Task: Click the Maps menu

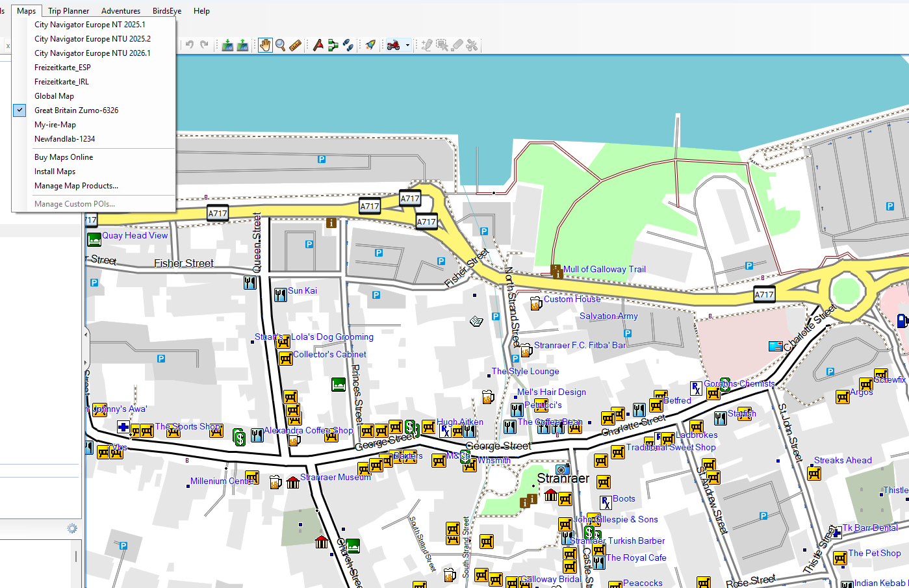Action: (x=27, y=11)
